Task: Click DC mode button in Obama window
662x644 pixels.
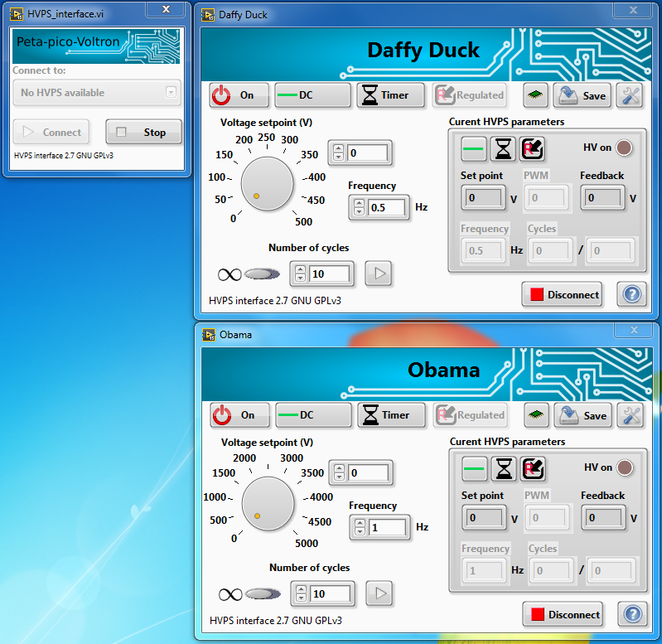Action: 313,415
